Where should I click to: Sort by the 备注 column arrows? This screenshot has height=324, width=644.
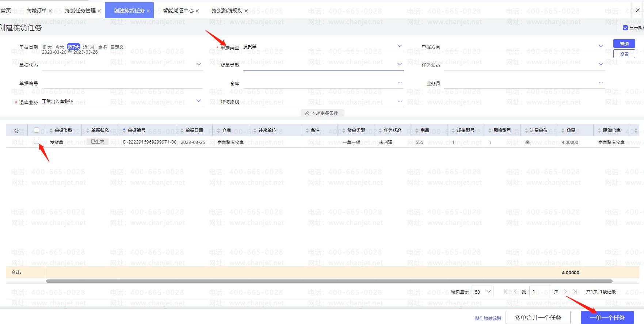(307, 130)
